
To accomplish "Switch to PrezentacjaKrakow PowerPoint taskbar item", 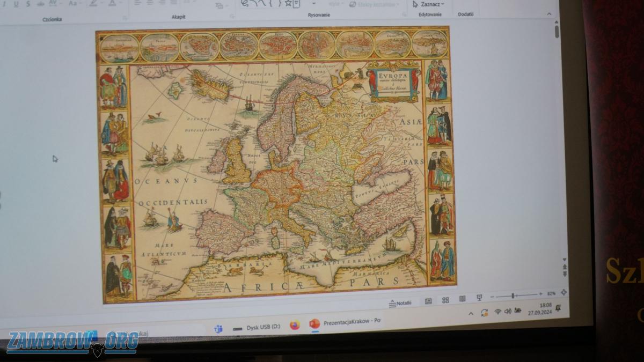I will (x=345, y=323).
